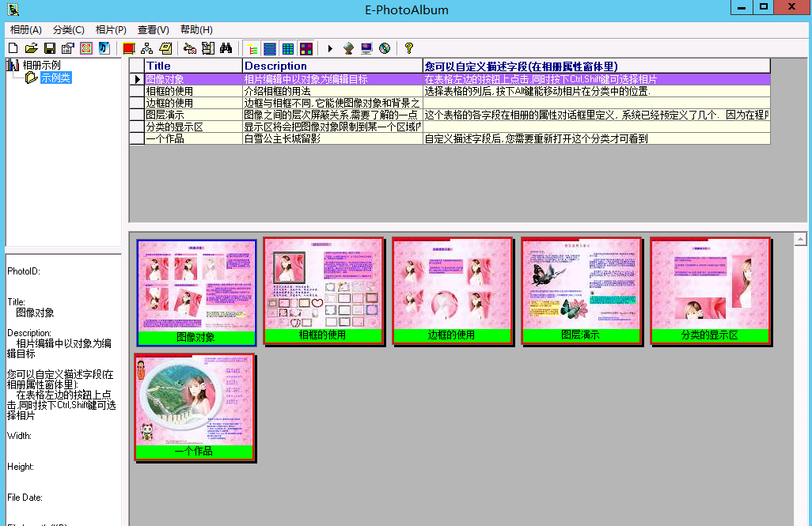
Task: Click the pink spiral pattern toolbar icon
Action: pos(86,48)
